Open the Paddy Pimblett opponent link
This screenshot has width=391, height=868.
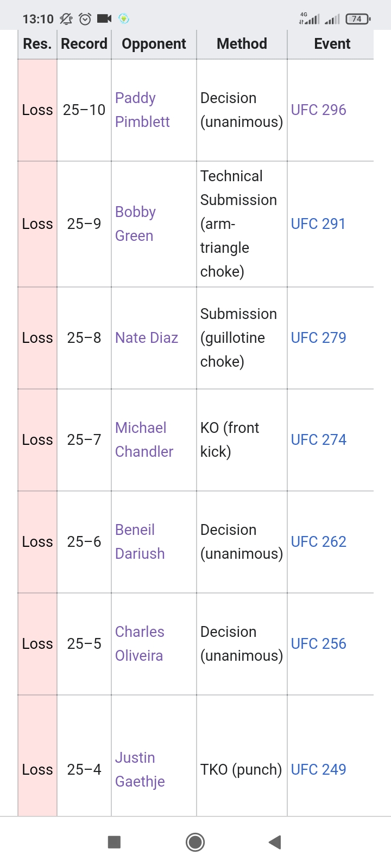(x=142, y=110)
